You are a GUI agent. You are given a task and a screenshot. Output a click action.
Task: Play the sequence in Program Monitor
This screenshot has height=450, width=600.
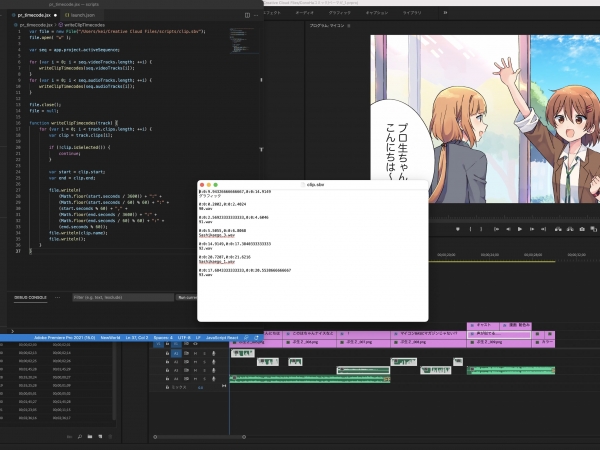520,229
